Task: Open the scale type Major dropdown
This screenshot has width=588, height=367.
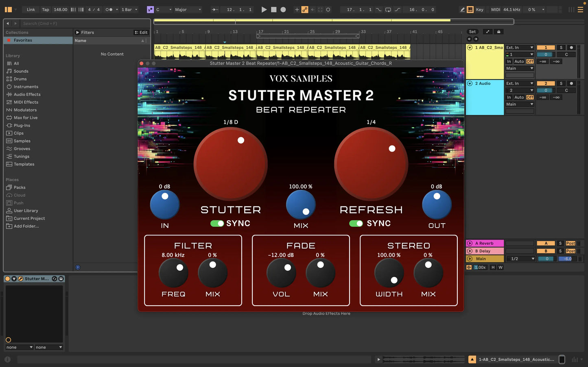Action: (188, 9)
